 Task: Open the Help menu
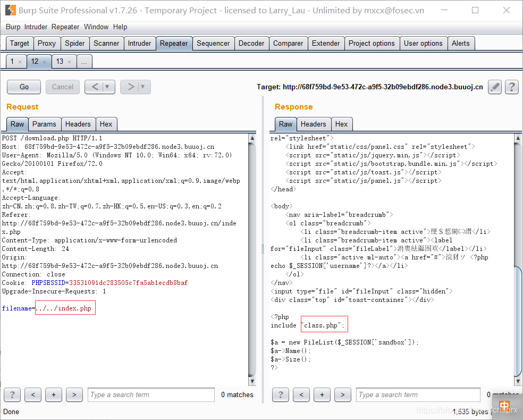120,27
